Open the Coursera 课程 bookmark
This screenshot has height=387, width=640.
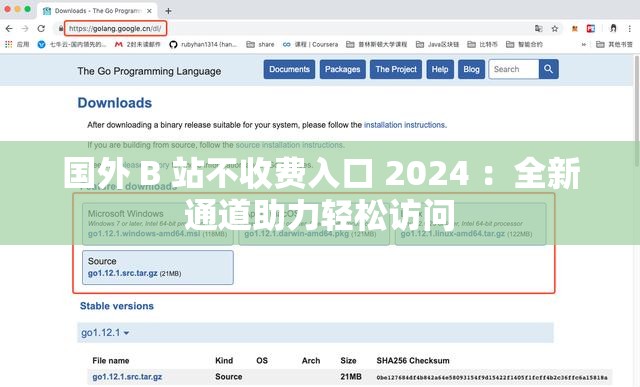click(x=311, y=44)
